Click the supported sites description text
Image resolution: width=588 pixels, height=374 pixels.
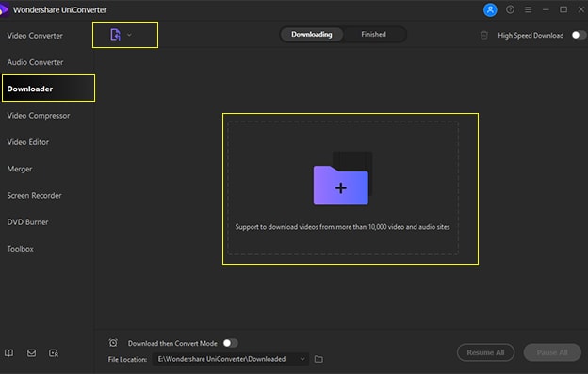click(342, 227)
